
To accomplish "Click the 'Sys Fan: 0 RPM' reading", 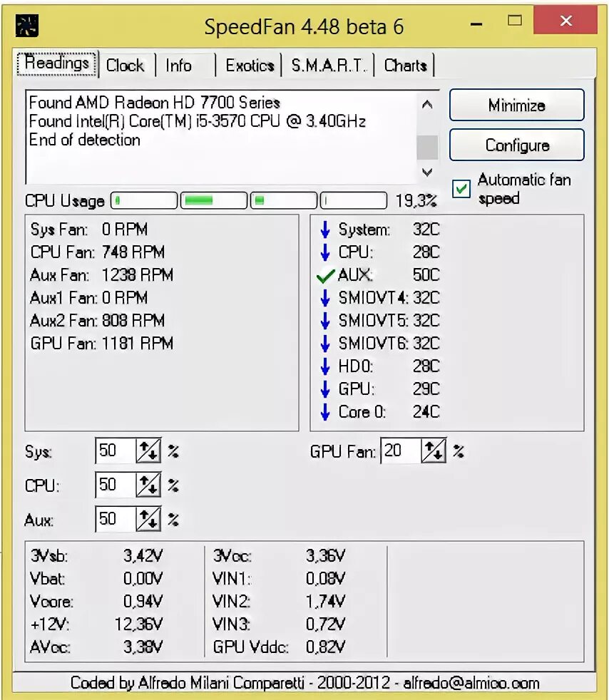I will tap(89, 230).
